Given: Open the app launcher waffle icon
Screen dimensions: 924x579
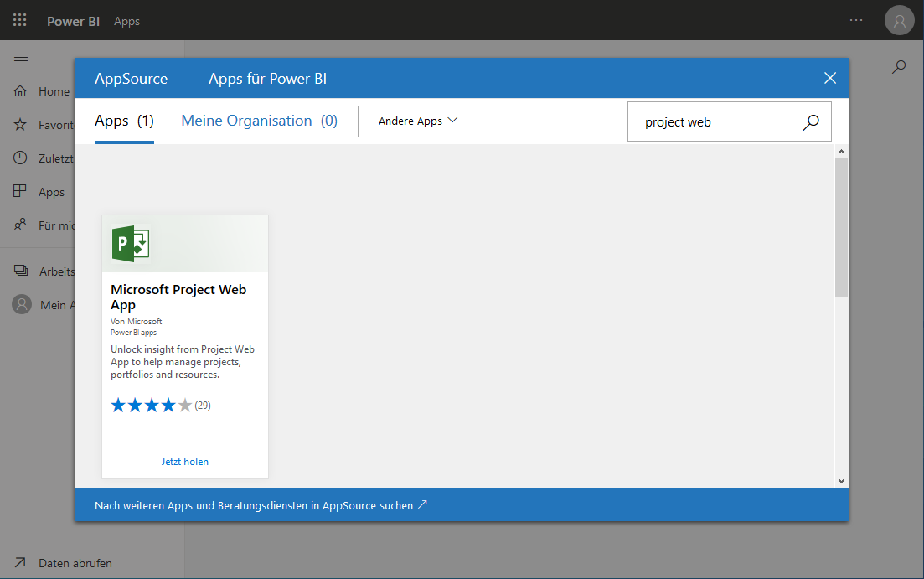Looking at the screenshot, I should click(20, 21).
